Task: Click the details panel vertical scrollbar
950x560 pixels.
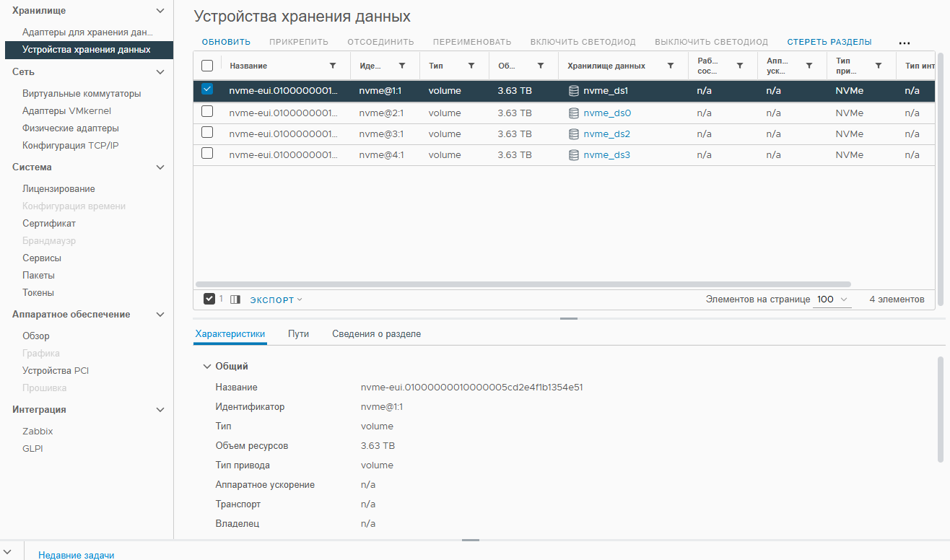Action: tap(940, 409)
